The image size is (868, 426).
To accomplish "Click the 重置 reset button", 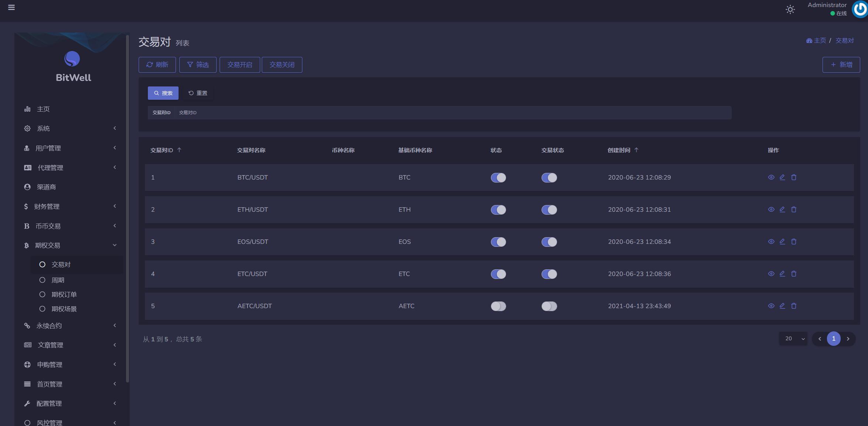I will click(x=198, y=93).
